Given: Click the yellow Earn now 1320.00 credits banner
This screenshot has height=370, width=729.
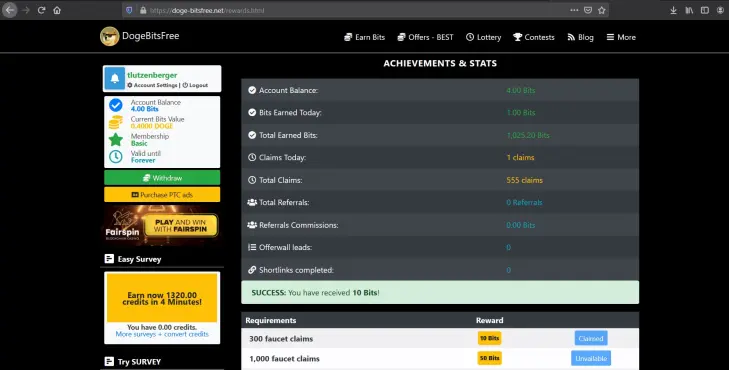Looking at the screenshot, I should tap(162, 298).
